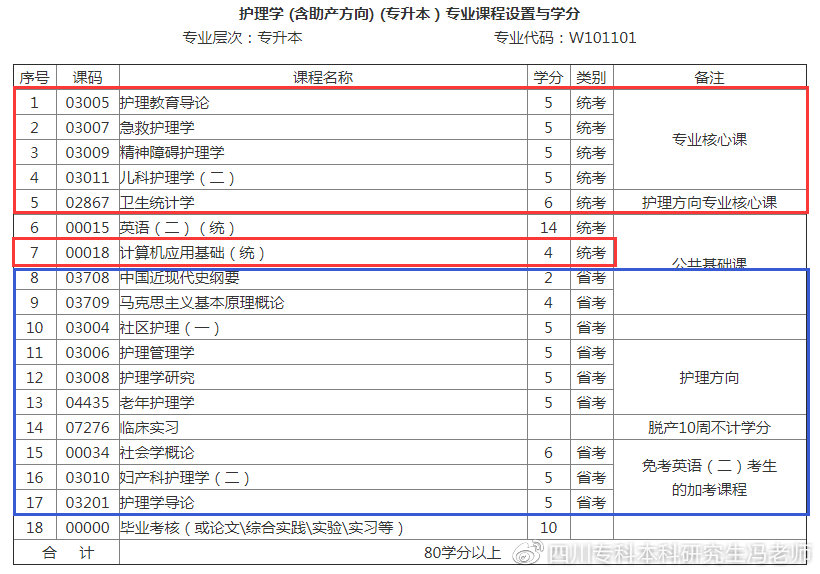Click the 护理方向专业核心课 remark cell

tap(709, 202)
